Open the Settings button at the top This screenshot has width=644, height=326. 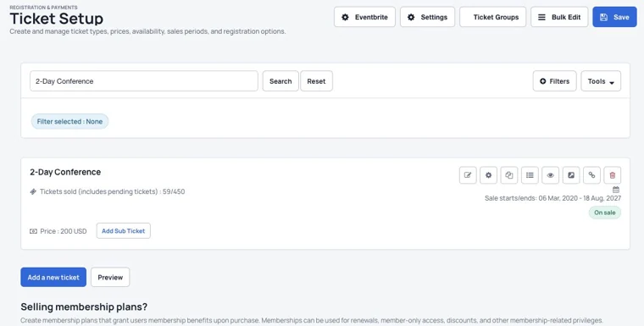click(428, 17)
